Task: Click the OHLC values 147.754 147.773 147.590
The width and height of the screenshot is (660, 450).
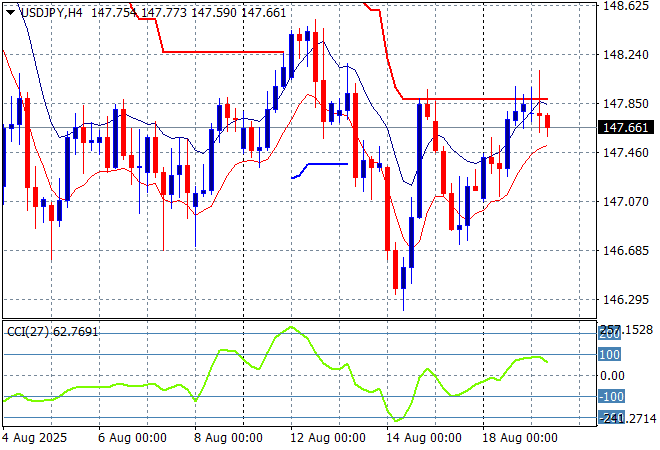Action: 164,13
